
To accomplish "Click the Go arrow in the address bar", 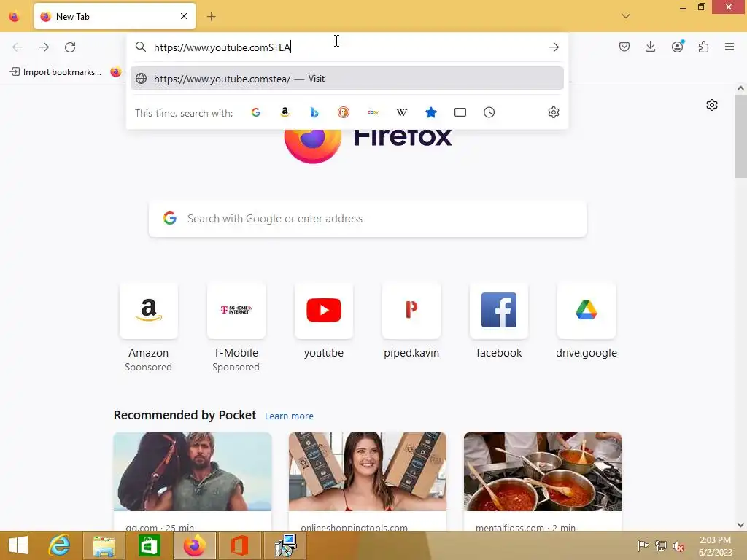I will click(553, 47).
